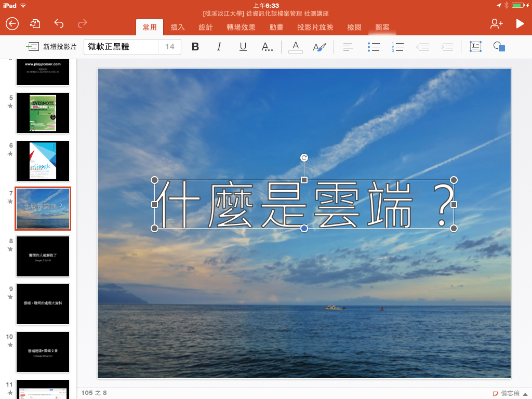Click the animation star under slide 7
Viewport: 532px width, 399px height.
coord(10,202)
